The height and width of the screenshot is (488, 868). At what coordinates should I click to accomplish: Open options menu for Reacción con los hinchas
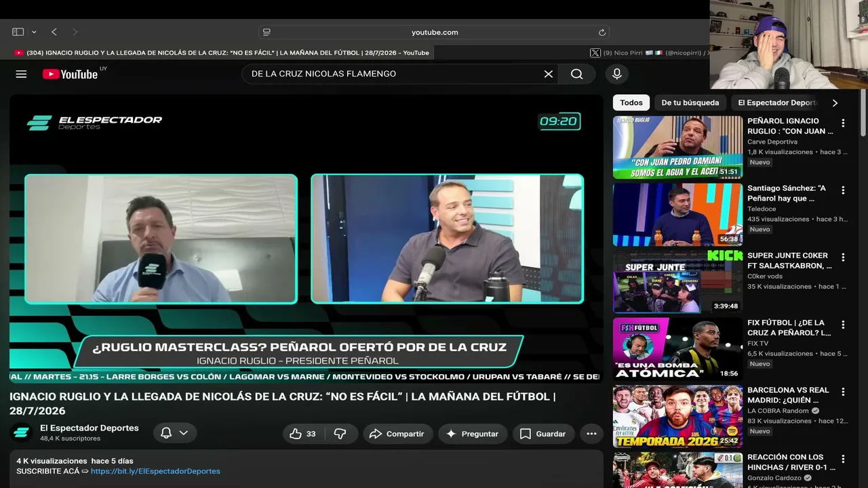click(x=843, y=459)
